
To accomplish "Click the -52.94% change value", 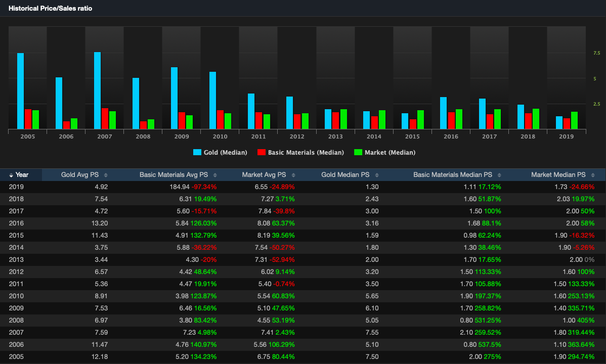I will (x=282, y=260).
